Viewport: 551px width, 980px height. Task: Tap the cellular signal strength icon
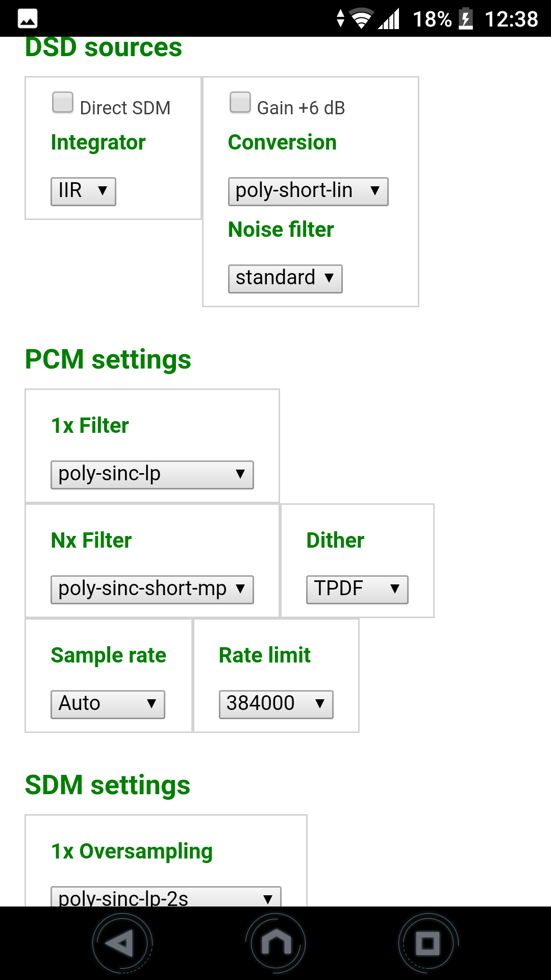[x=389, y=19]
